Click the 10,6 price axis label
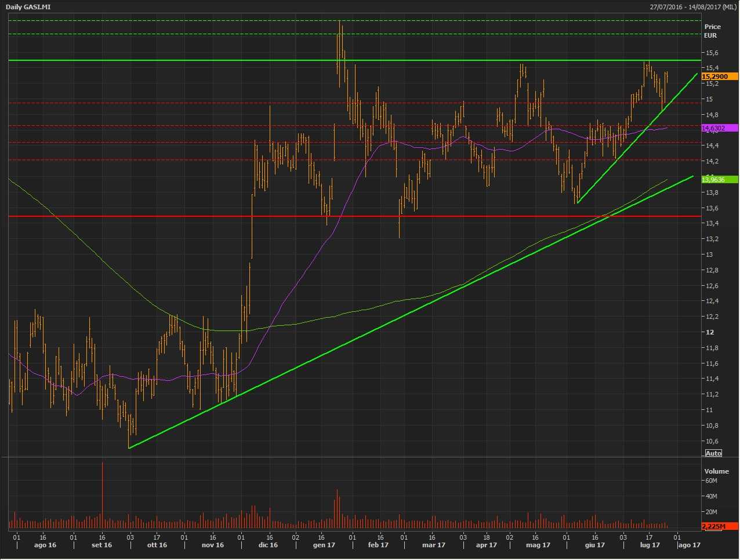 click(x=711, y=441)
